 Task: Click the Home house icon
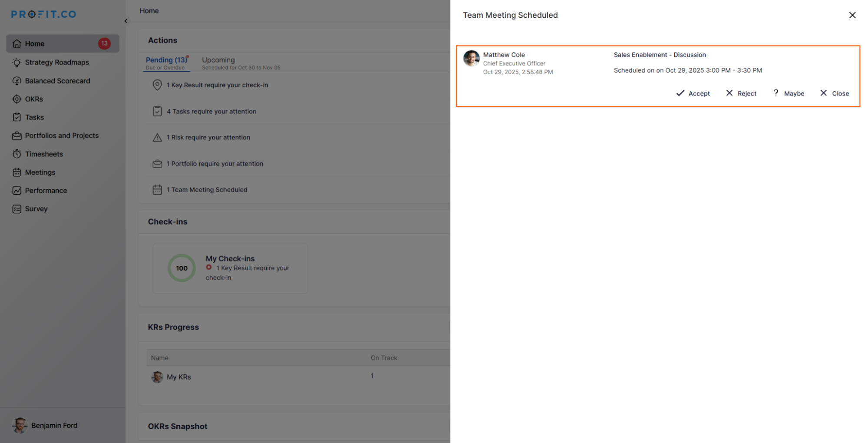click(17, 43)
